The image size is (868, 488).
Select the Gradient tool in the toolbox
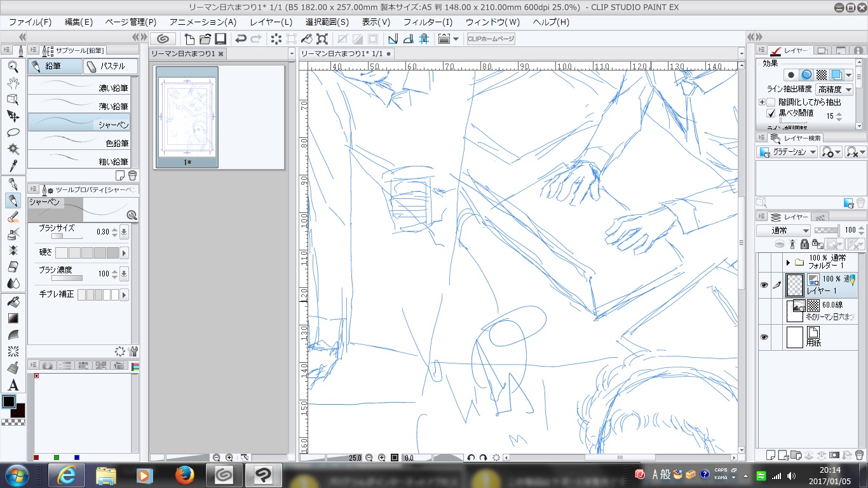point(13,318)
